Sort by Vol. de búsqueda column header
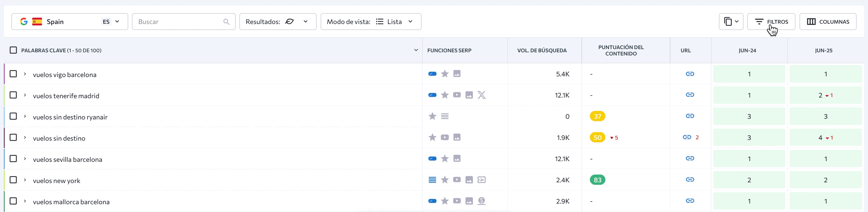 click(542, 51)
